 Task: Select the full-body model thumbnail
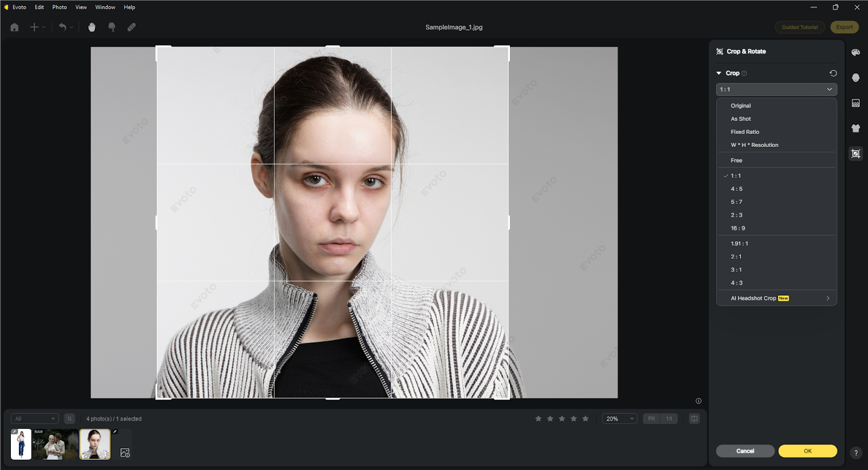21,444
